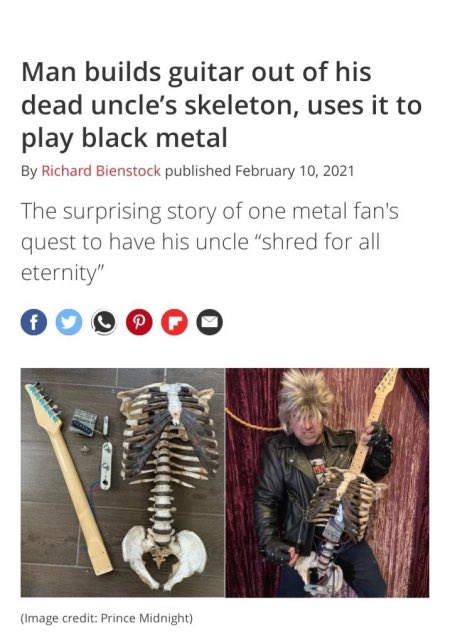
Task: Click the subheading 'shred for all eternity'
Action: point(209,242)
